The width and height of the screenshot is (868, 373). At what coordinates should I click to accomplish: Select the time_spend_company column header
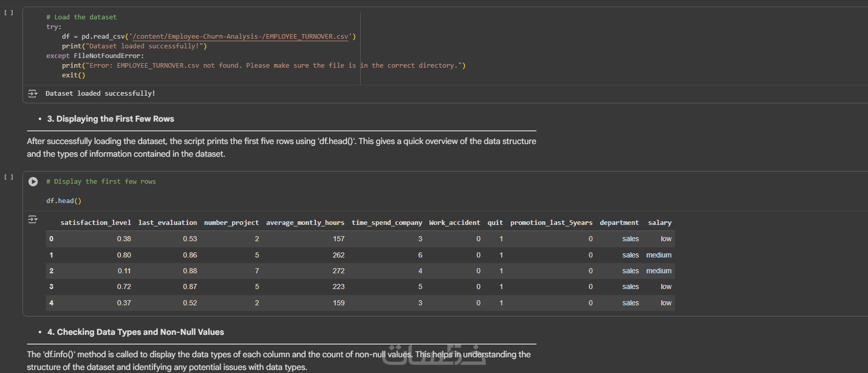point(387,223)
